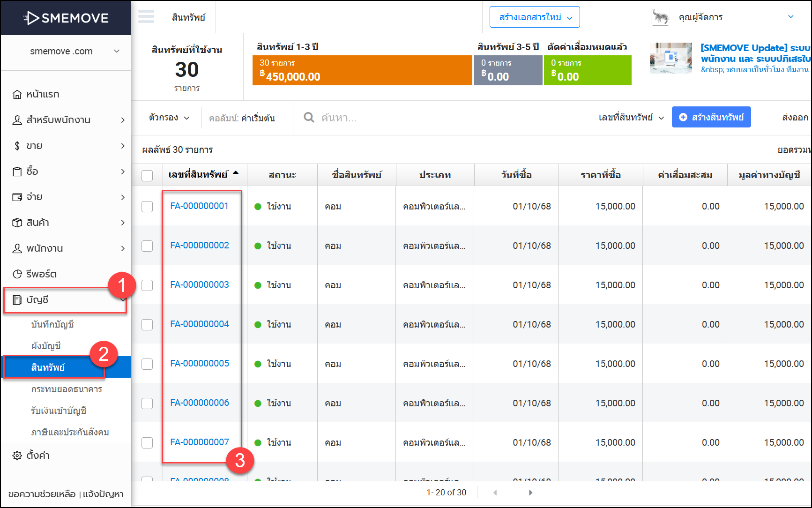
Task: Go to next page arrow
Action: [530, 493]
